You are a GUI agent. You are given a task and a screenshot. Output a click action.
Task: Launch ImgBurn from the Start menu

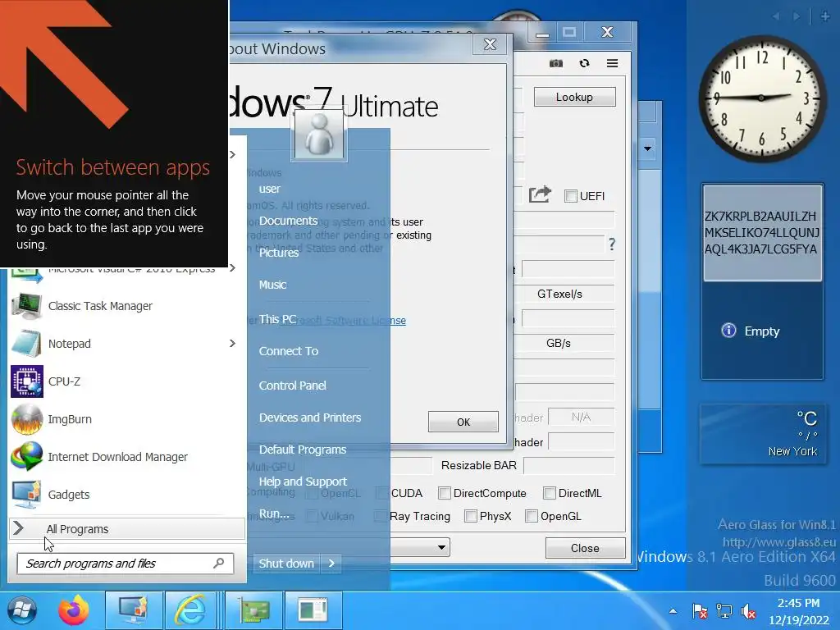(70, 419)
